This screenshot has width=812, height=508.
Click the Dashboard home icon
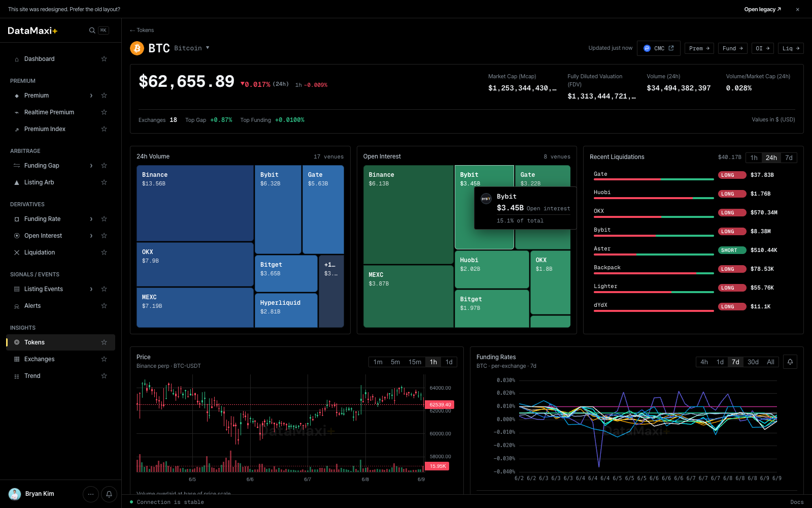click(x=17, y=59)
